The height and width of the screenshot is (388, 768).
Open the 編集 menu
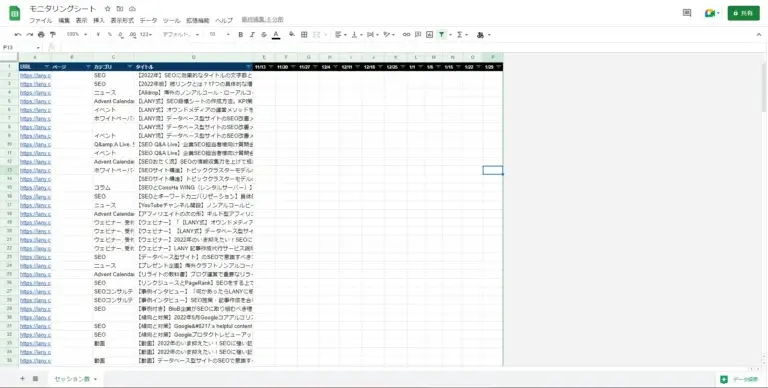click(64, 21)
